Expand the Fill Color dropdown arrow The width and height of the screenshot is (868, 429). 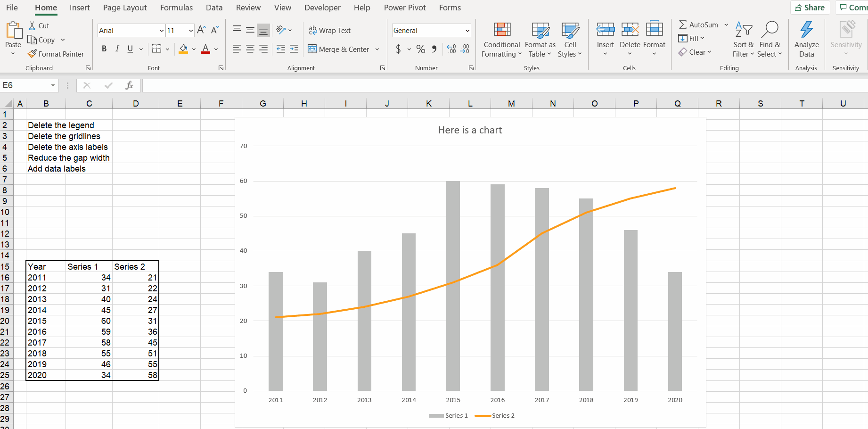tap(193, 49)
